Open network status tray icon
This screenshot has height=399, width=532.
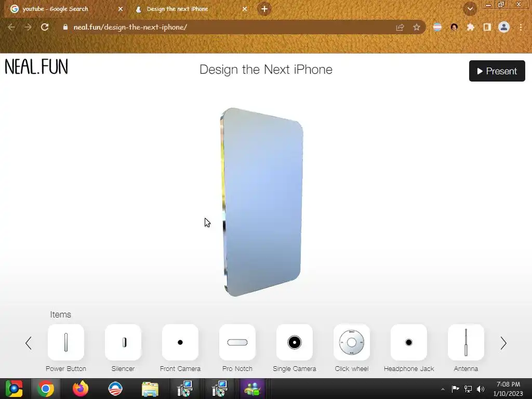(x=468, y=389)
